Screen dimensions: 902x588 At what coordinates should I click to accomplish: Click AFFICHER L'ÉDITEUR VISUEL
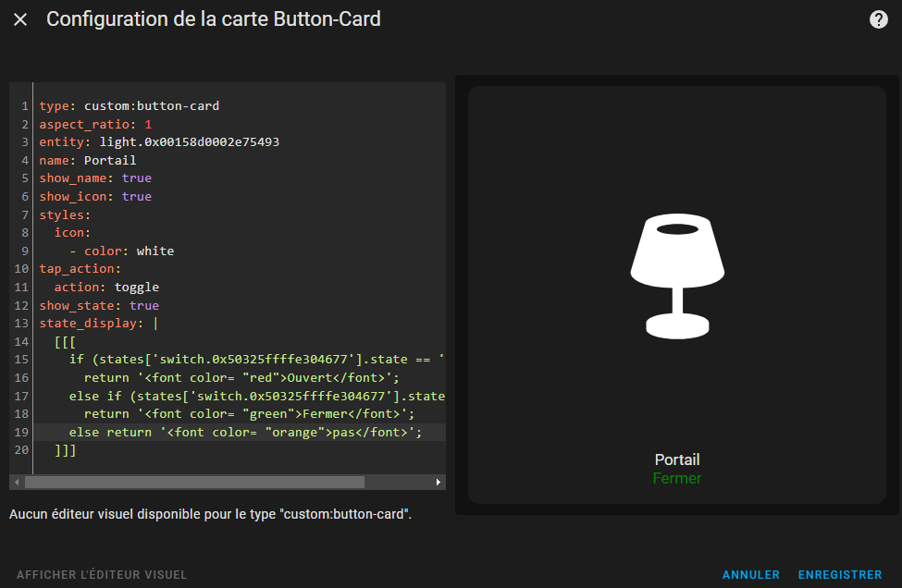[x=102, y=575]
